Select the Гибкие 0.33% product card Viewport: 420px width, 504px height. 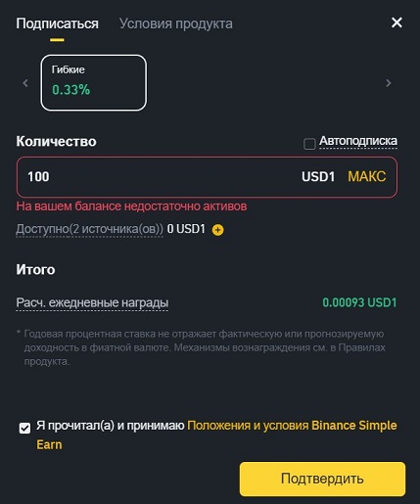click(93, 82)
